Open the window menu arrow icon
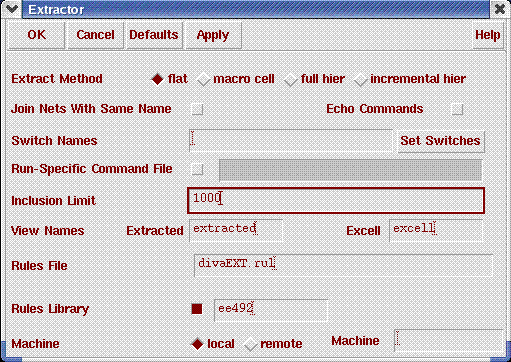This screenshot has width=511, height=362. click(12, 9)
